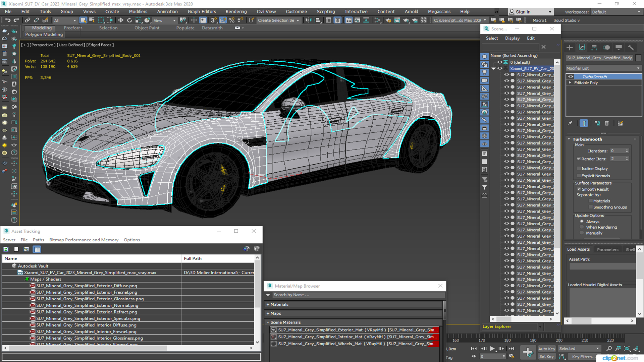Enable Separate by Smoothing Groups checkbox

tap(591, 207)
